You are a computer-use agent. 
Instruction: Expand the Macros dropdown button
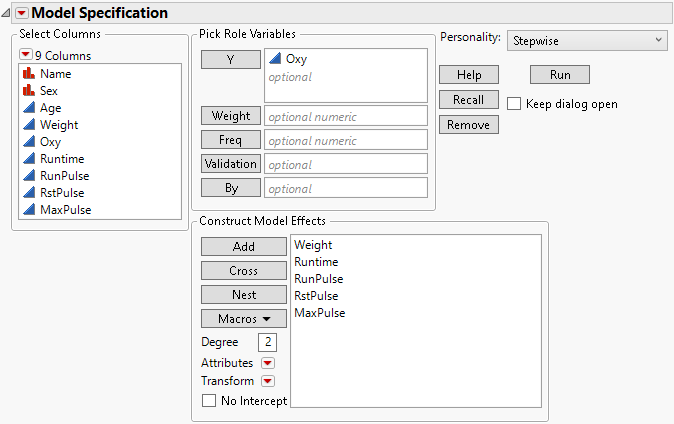230,319
